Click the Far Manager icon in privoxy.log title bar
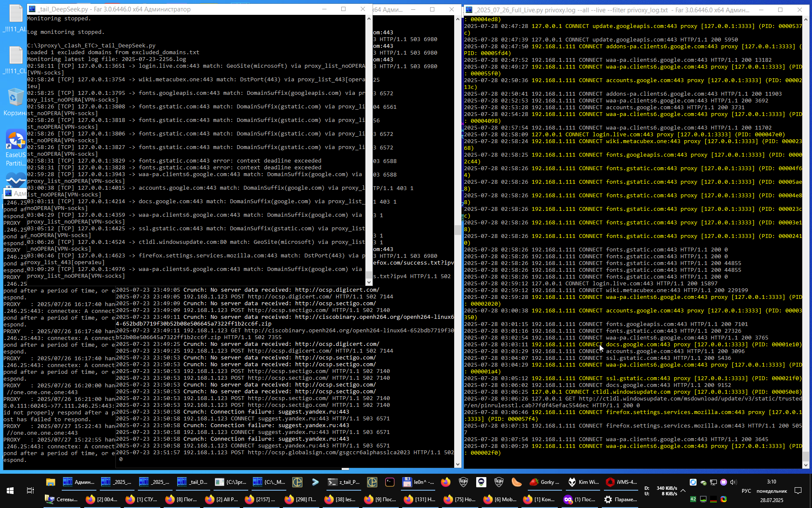 click(469, 9)
